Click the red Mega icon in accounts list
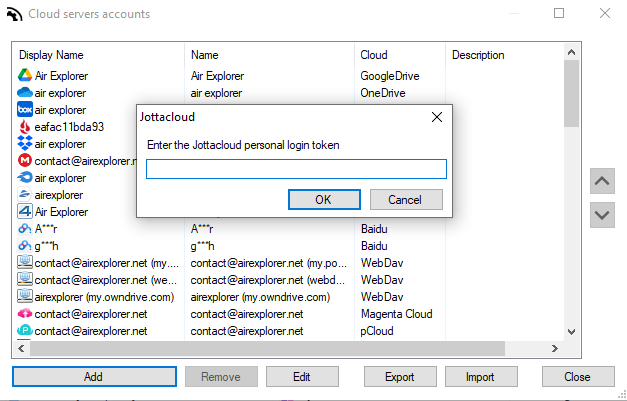Image resolution: width=627 pixels, height=401 pixels. click(25, 160)
